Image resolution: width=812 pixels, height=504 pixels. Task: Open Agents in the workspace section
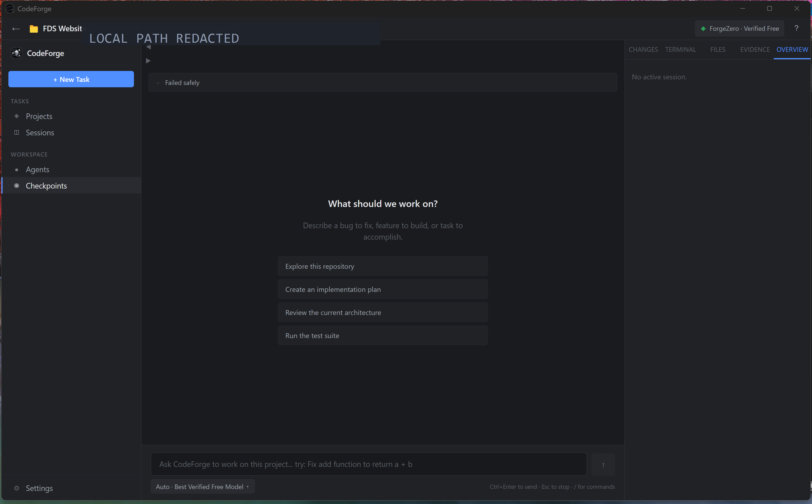(71, 170)
